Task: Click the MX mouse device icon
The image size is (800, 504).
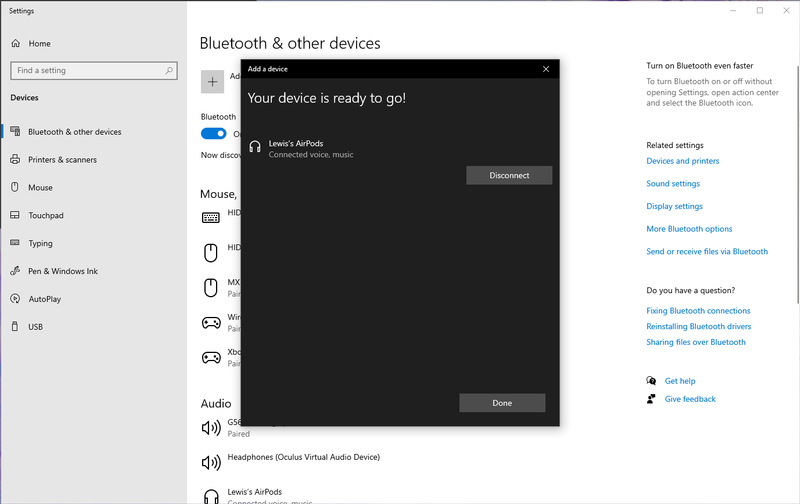Action: [211, 288]
